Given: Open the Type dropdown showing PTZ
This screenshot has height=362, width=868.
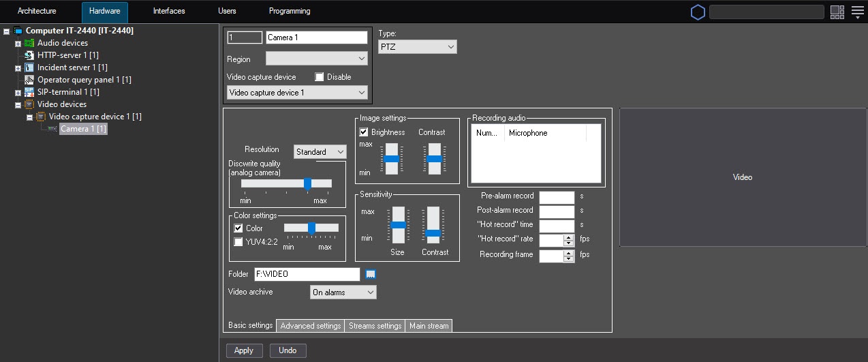Looking at the screenshot, I should [418, 46].
